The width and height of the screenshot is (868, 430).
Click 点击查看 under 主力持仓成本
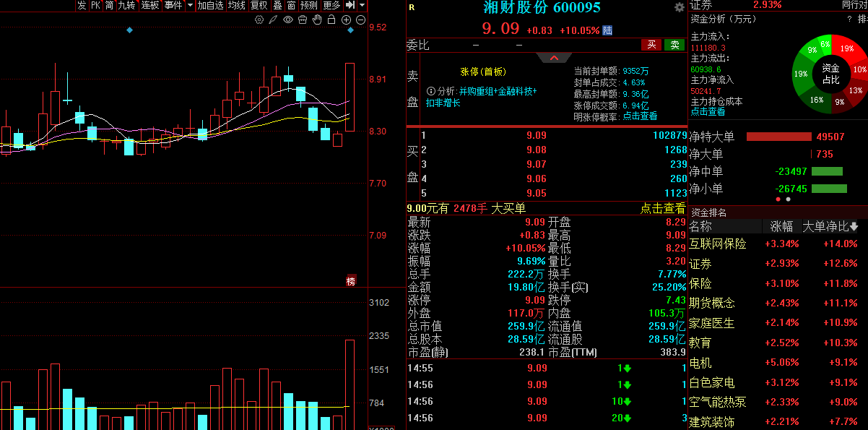tap(708, 111)
